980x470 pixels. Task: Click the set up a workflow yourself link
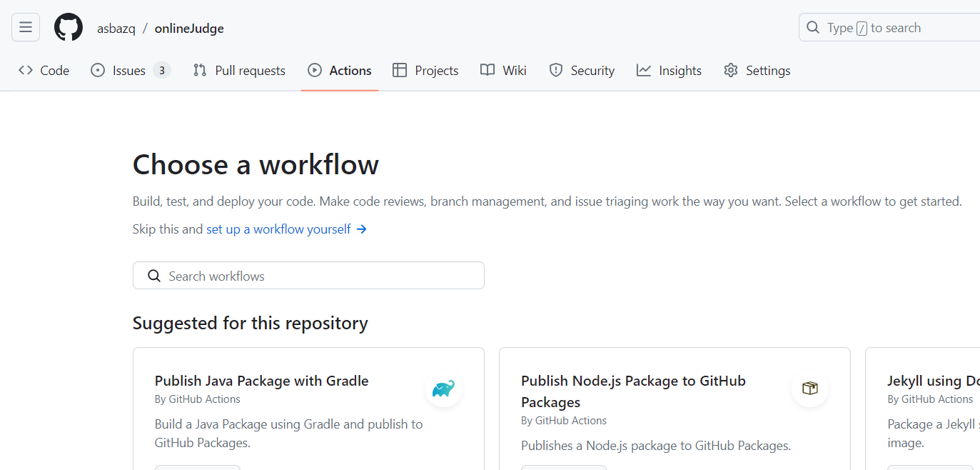pyautogui.click(x=278, y=229)
